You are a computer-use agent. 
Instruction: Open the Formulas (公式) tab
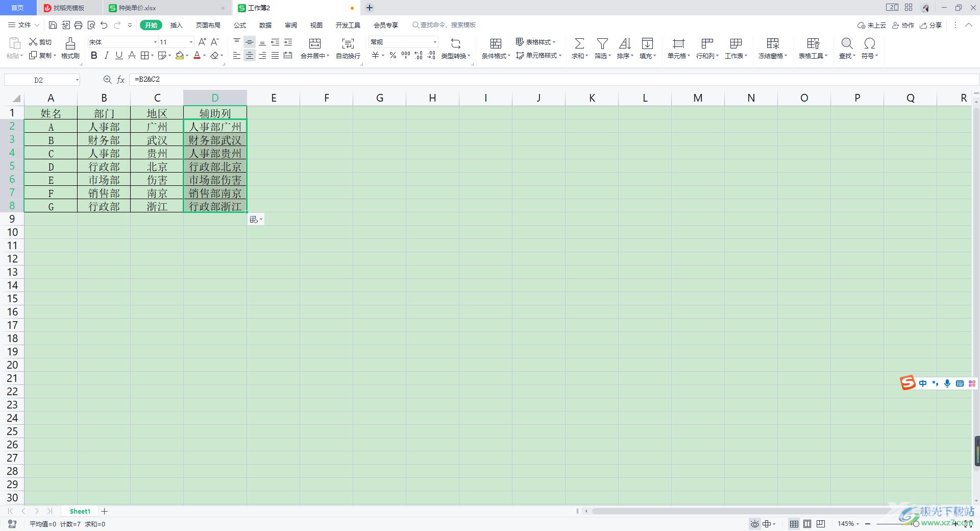pos(240,25)
